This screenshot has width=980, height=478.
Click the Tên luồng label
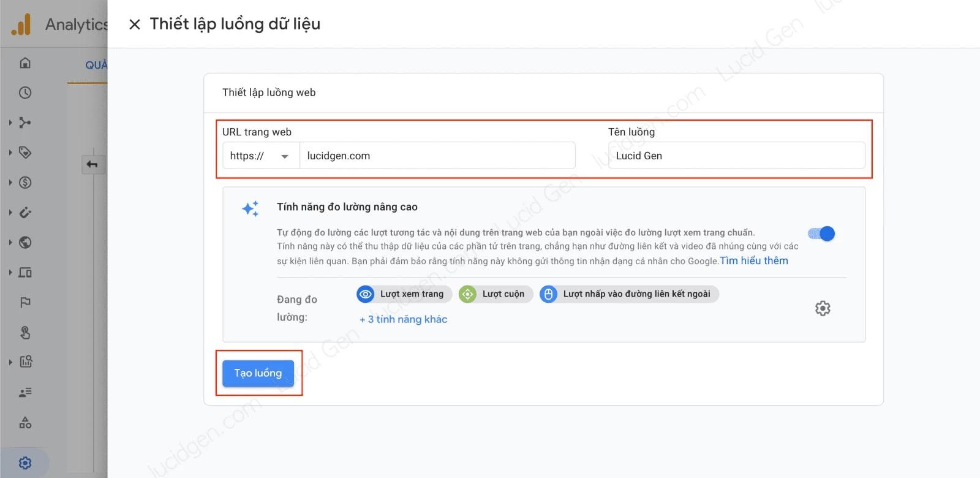(x=631, y=132)
